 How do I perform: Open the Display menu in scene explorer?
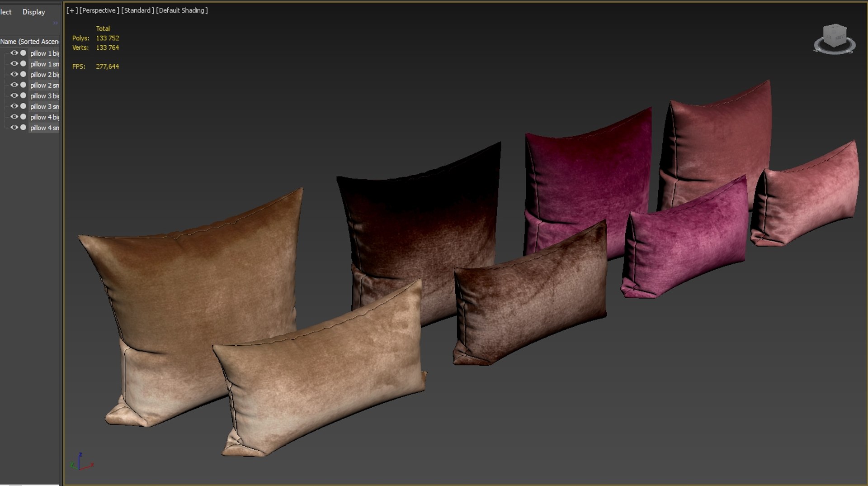click(34, 12)
